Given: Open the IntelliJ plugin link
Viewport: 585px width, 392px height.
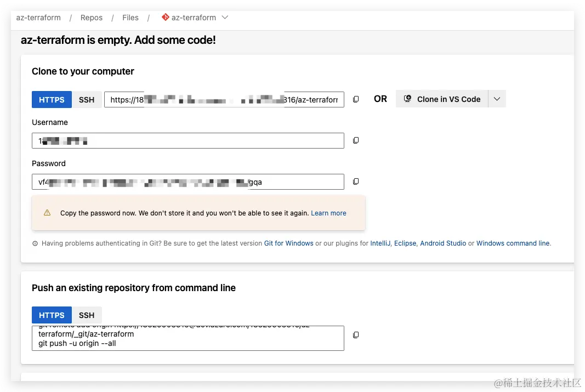Looking at the screenshot, I should (x=380, y=243).
